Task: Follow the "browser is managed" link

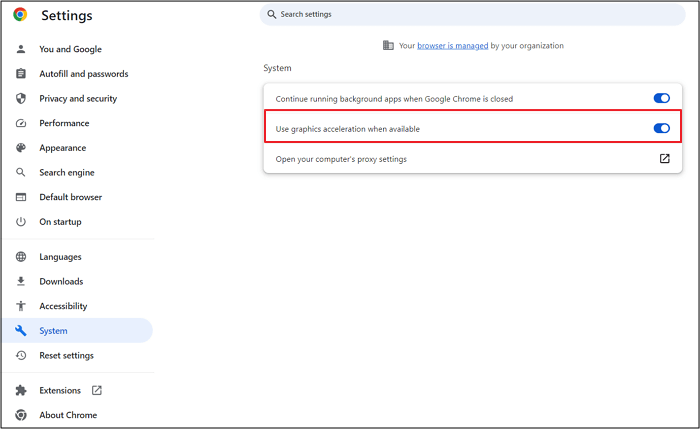Action: [452, 46]
